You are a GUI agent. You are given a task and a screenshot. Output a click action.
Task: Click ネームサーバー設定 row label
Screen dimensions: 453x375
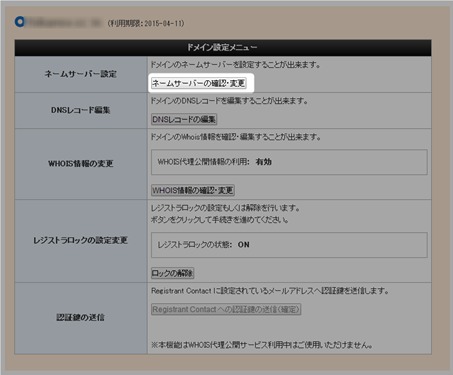pyautogui.click(x=81, y=74)
